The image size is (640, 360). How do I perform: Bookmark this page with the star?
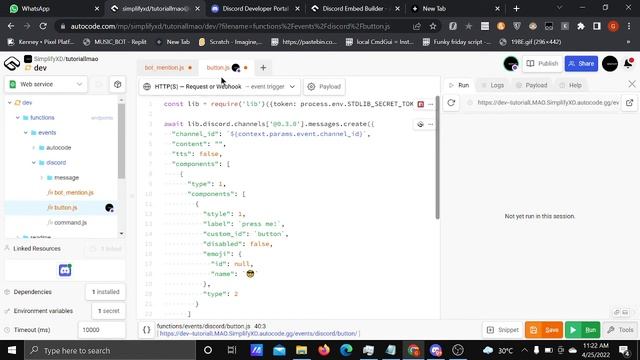pyautogui.click(x=433, y=26)
